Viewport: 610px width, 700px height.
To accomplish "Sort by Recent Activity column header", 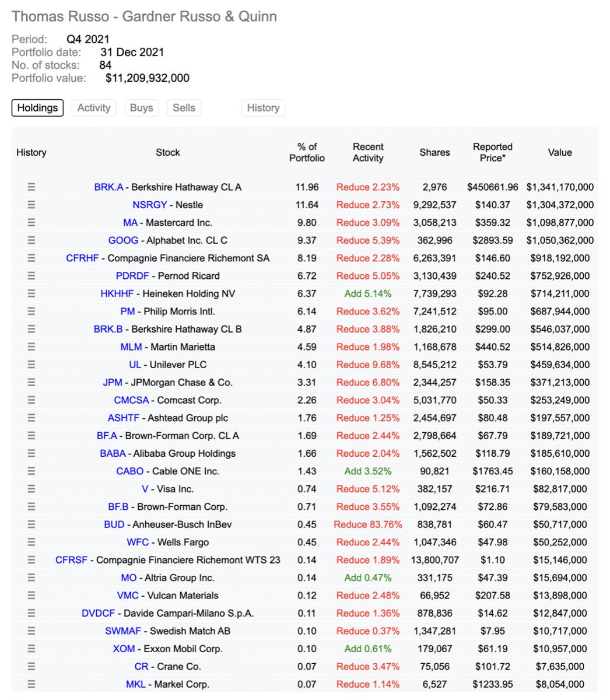I will tap(368, 152).
